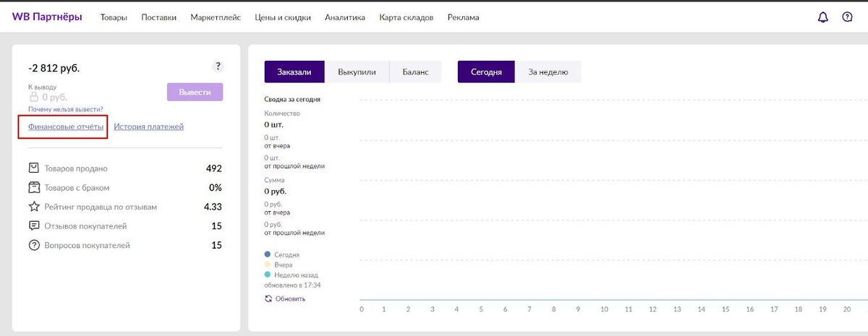Click the Товаров продано label
This screenshot has height=336, width=868.
pyautogui.click(x=76, y=168)
